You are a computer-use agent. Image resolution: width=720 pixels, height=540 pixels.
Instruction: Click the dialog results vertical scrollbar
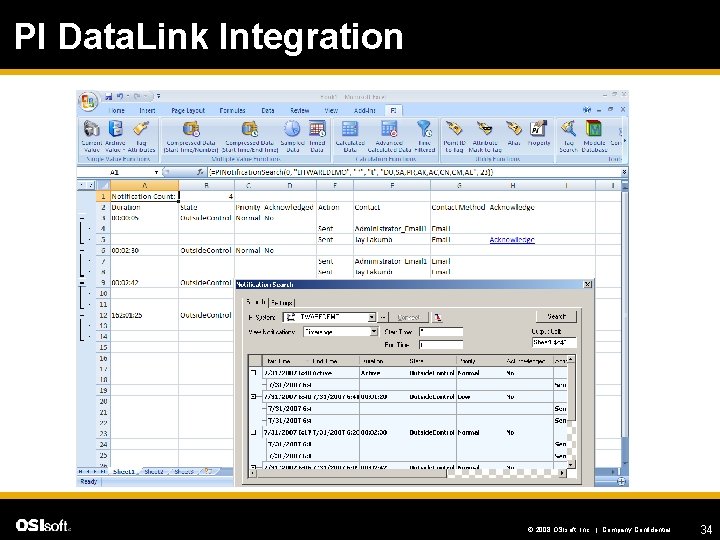pos(571,412)
